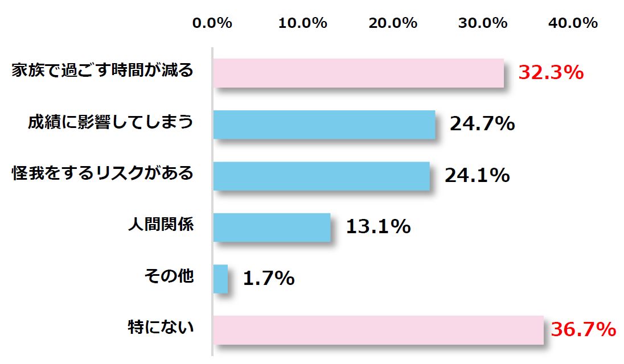Click the pink bar for 家族で過ごす時間が減る
This screenshot has height=364, width=624.
pyautogui.click(x=358, y=73)
